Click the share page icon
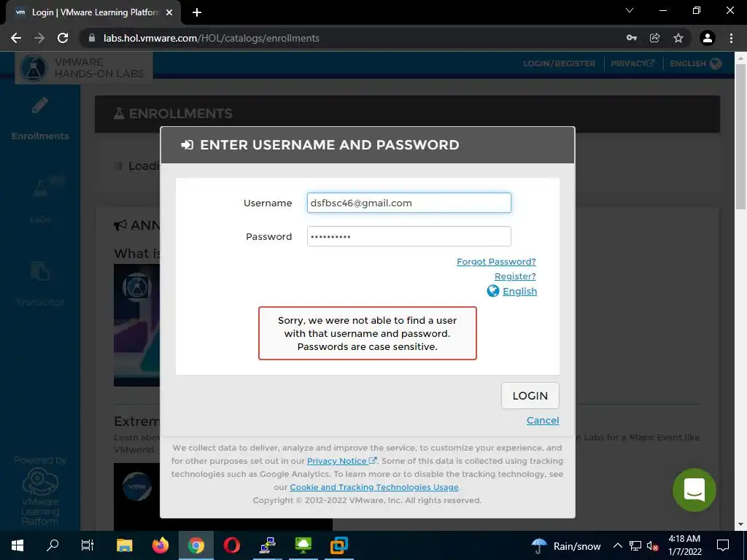747x560 pixels. tap(655, 38)
